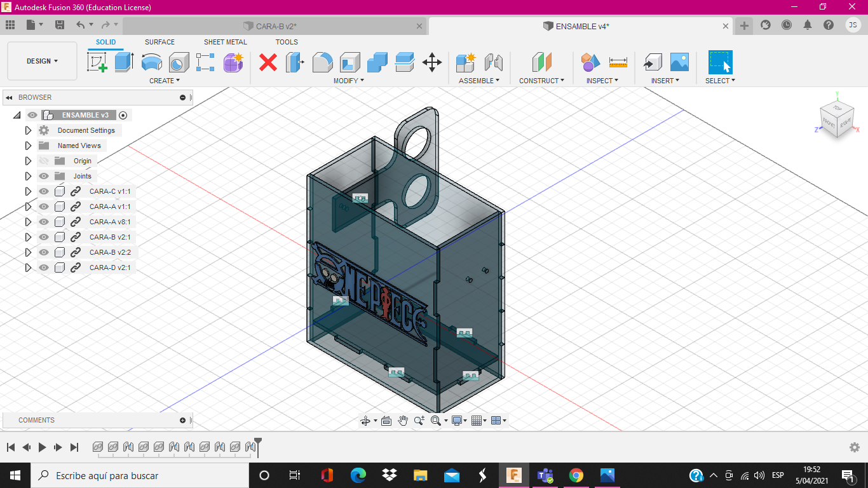The height and width of the screenshot is (488, 868).
Task: Click the ViewCube orientation cube
Action: (x=837, y=118)
